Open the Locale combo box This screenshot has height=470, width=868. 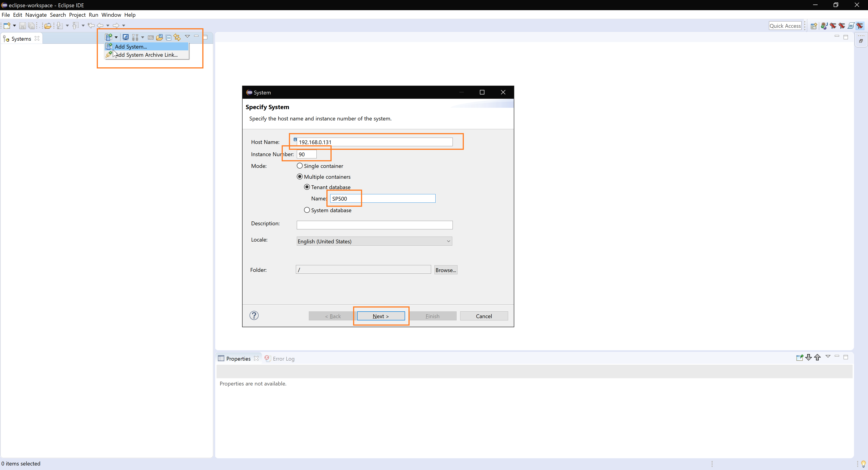374,241
